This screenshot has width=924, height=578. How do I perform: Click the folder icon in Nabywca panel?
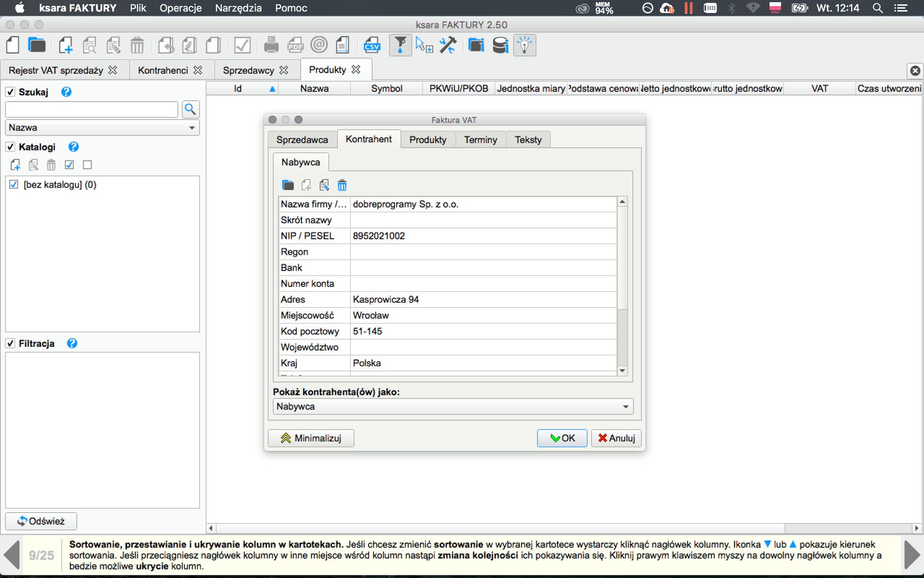tap(288, 185)
